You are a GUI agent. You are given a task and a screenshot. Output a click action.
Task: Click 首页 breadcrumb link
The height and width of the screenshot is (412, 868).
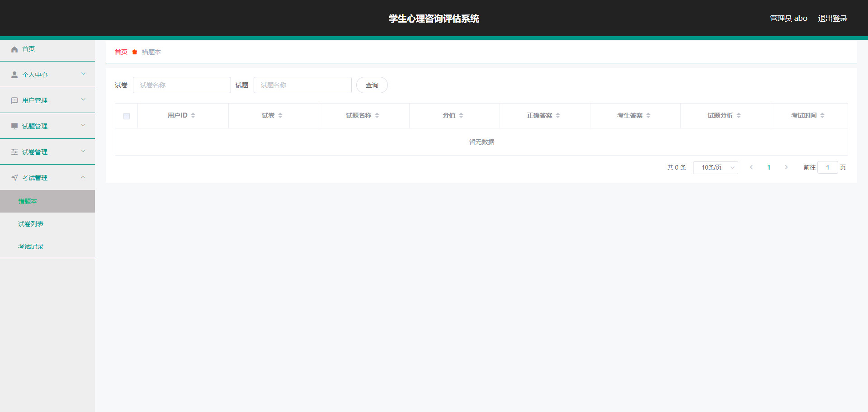click(121, 52)
